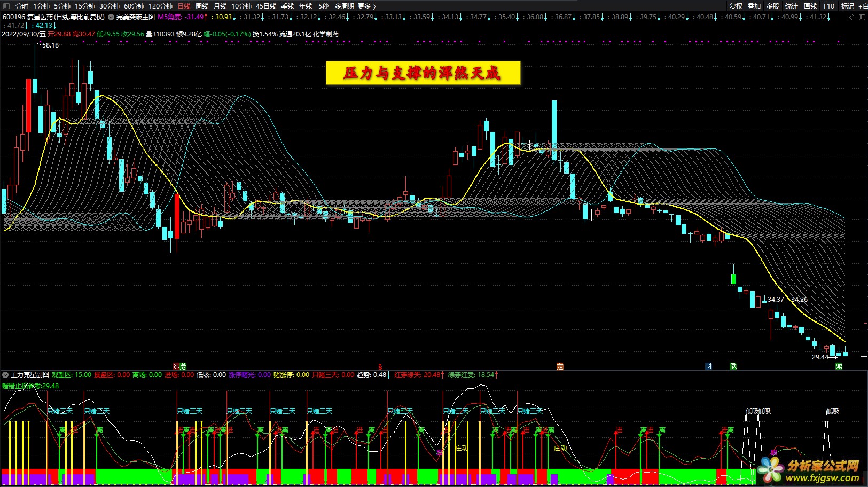868x487 pixels.
Task: Select the 1分钟 period
Action: (41, 6)
